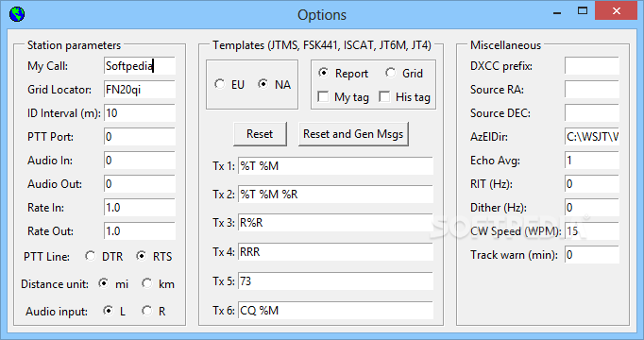644x340 pixels.
Task: Select the EU template radio button
Action: 220,84
